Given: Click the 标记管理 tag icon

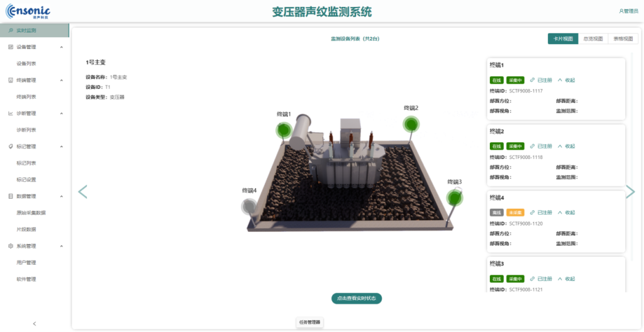Looking at the screenshot, I should point(11,147).
